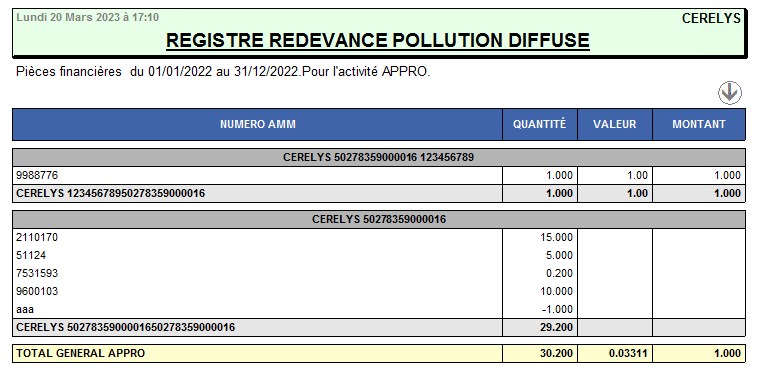This screenshot has width=760, height=376.
Task: Click the CERELYS label at top right
Action: point(711,18)
